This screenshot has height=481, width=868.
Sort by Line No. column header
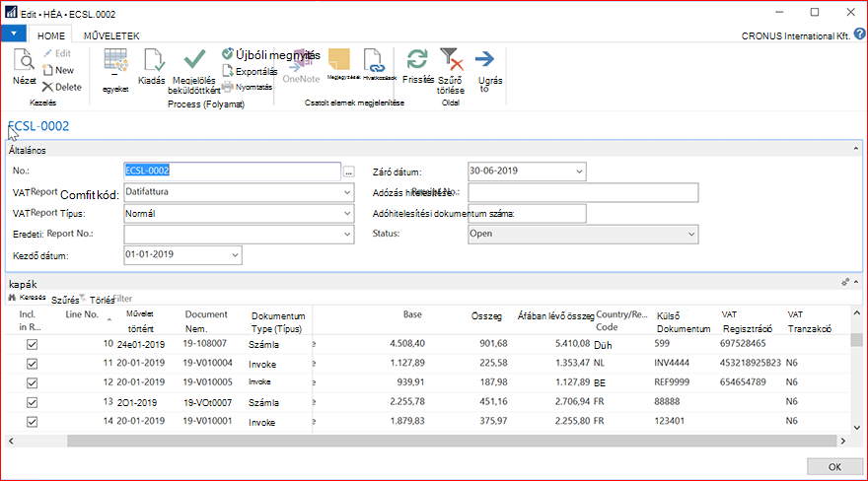82,314
